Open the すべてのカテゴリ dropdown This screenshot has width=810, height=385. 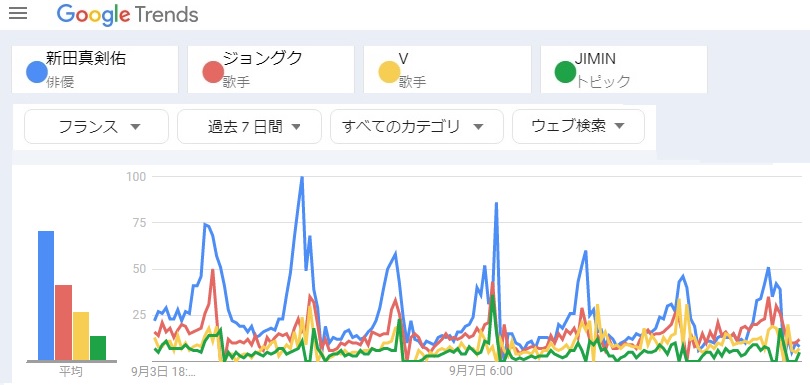point(417,127)
